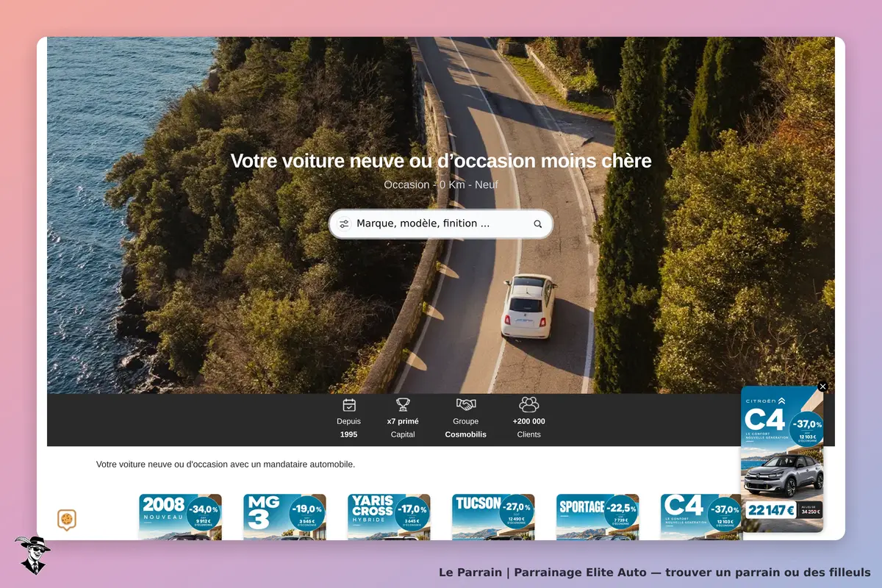Close the Citroën C4 popup ad

coord(822,387)
